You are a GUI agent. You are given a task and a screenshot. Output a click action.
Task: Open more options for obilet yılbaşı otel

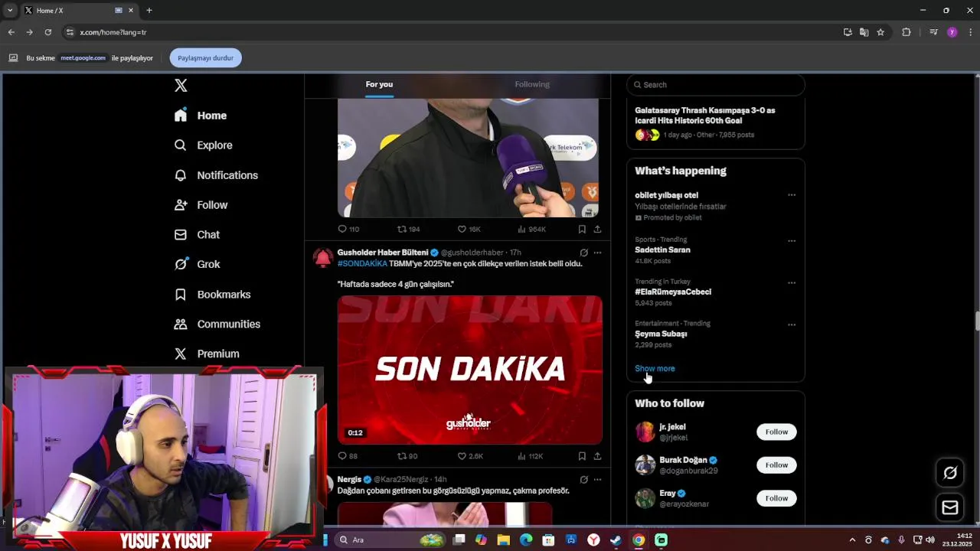click(792, 195)
